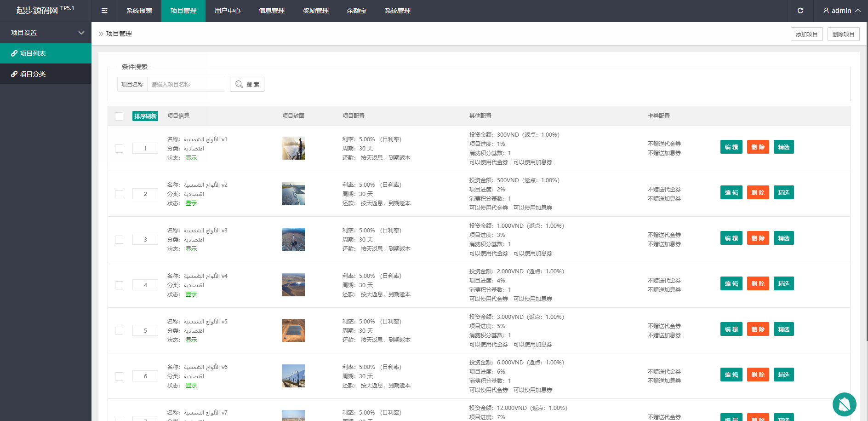Click the refresh icon in top bar

click(800, 11)
